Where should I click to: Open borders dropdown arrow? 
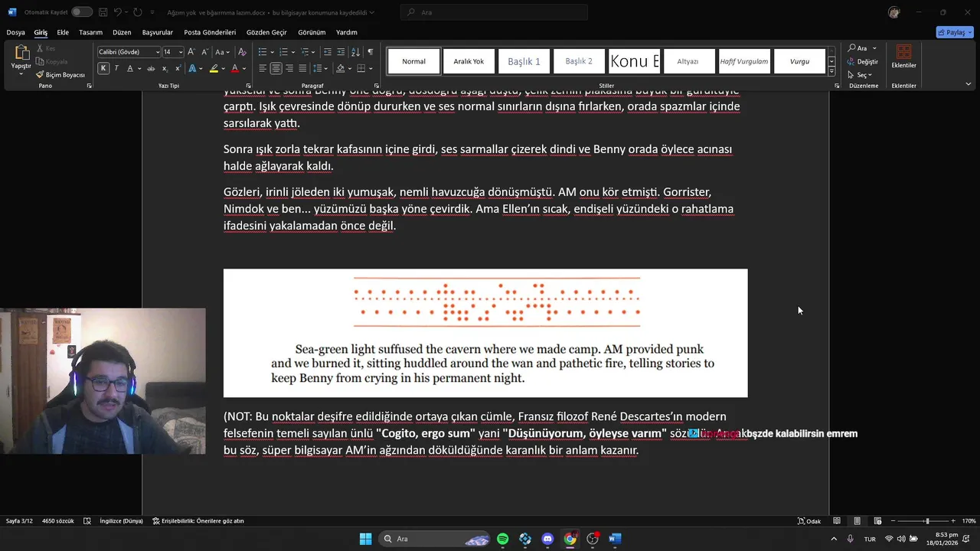371,68
